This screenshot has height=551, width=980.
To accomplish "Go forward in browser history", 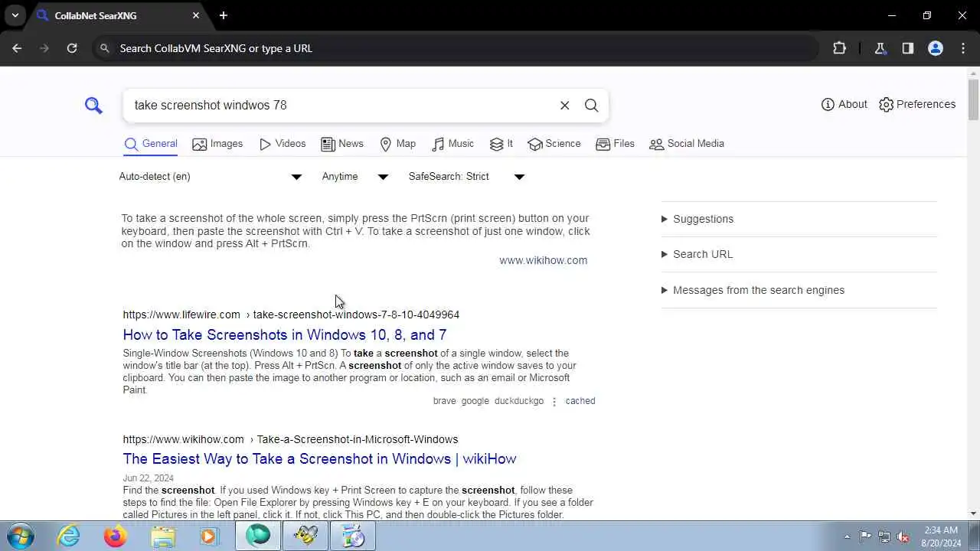I will pyautogui.click(x=44, y=48).
